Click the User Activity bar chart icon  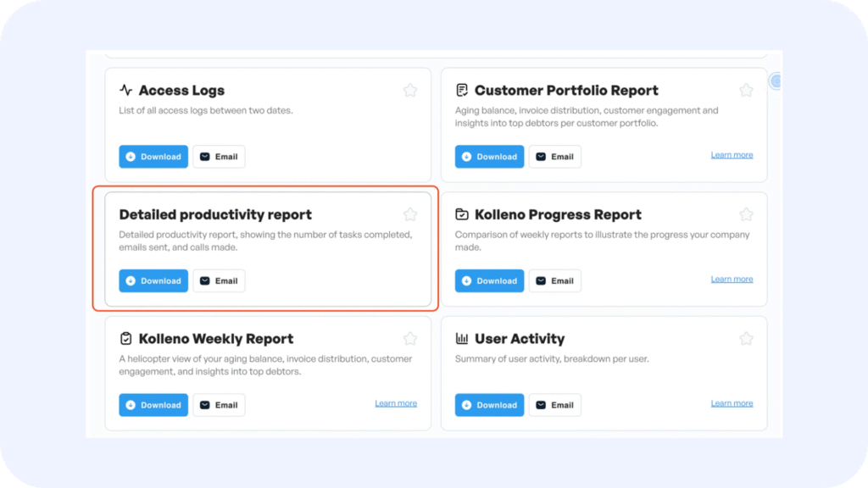click(462, 338)
